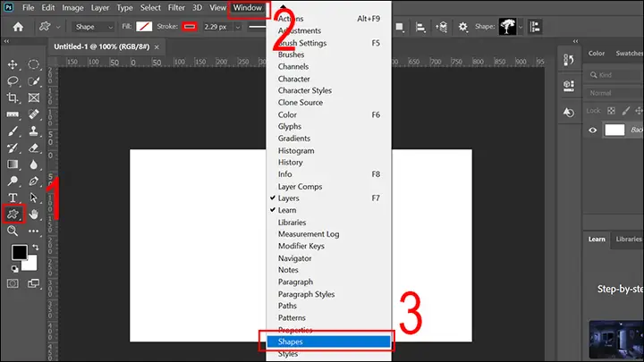This screenshot has height=362, width=644.
Task: Switch to the Libraries panel tab
Action: tap(629, 240)
